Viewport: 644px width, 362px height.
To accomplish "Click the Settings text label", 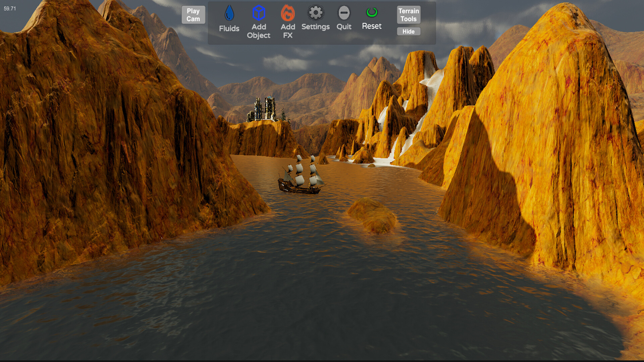I will point(315,27).
